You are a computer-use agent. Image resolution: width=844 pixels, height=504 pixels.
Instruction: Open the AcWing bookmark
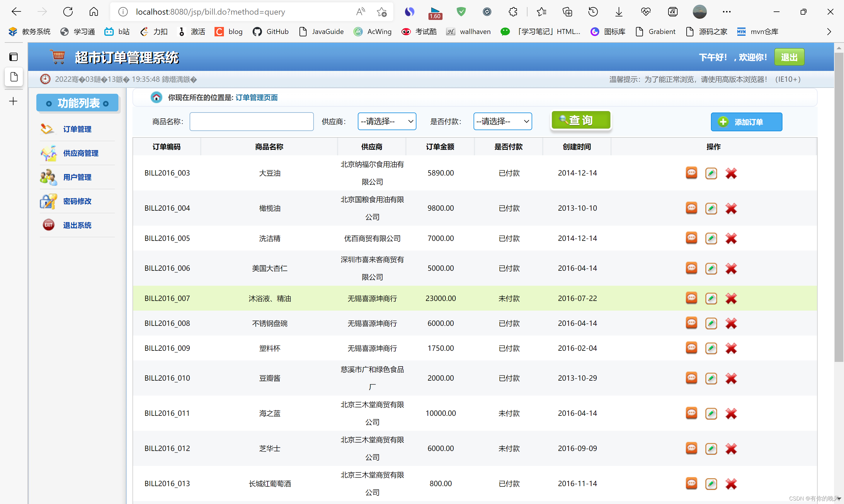click(x=372, y=32)
